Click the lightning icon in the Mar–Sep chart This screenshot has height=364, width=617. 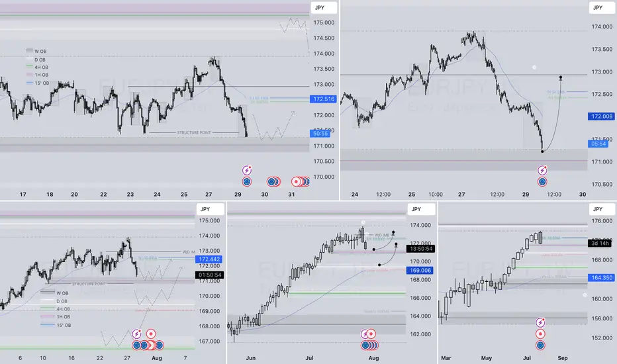[540, 323]
